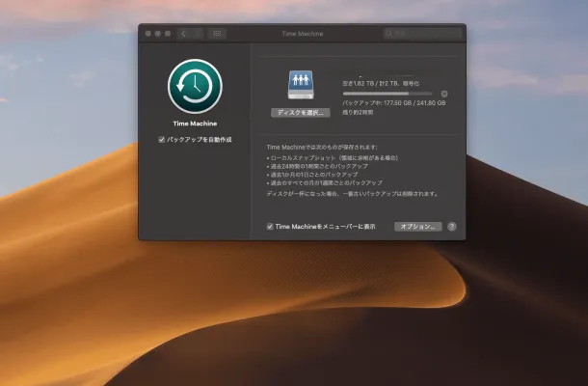The height and width of the screenshot is (386, 588).
Task: Show all preferences via the grid icon
Action: pos(217,33)
